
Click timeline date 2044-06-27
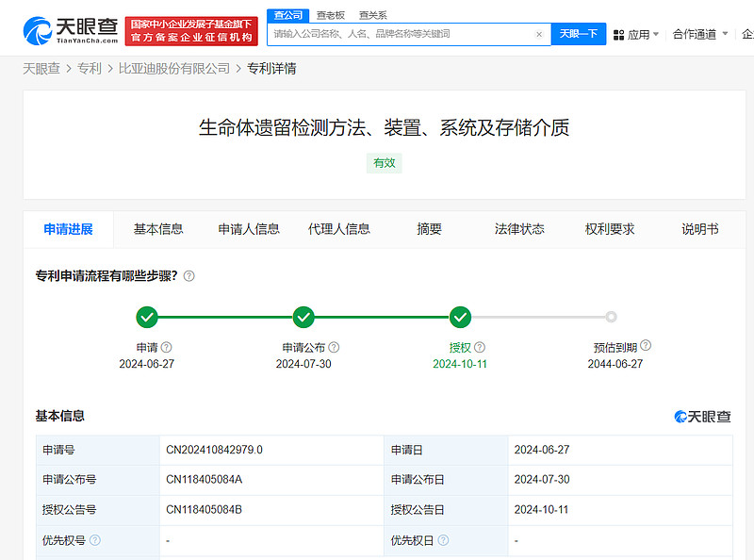pyautogui.click(x=615, y=364)
